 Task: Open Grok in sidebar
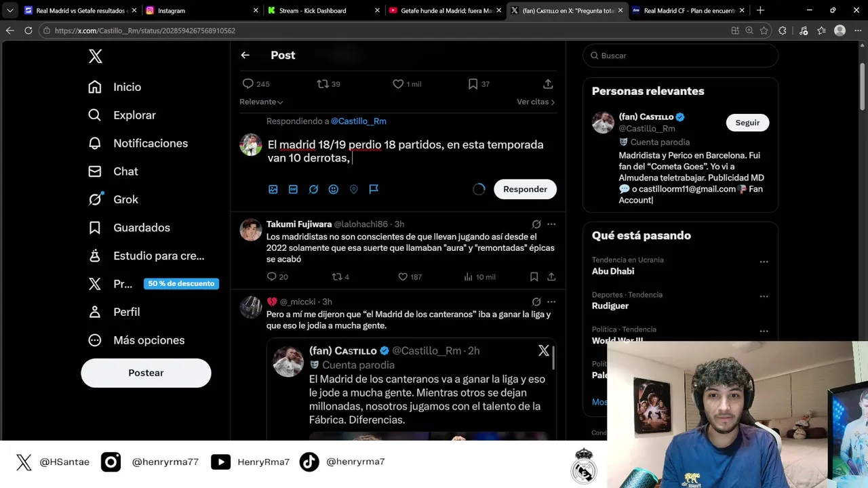point(113,199)
